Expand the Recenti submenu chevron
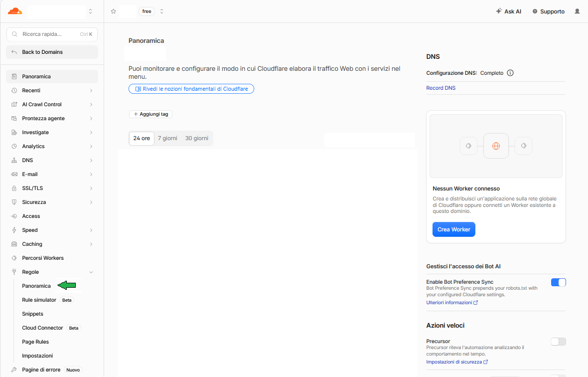The width and height of the screenshot is (588, 377). pyautogui.click(x=91, y=90)
